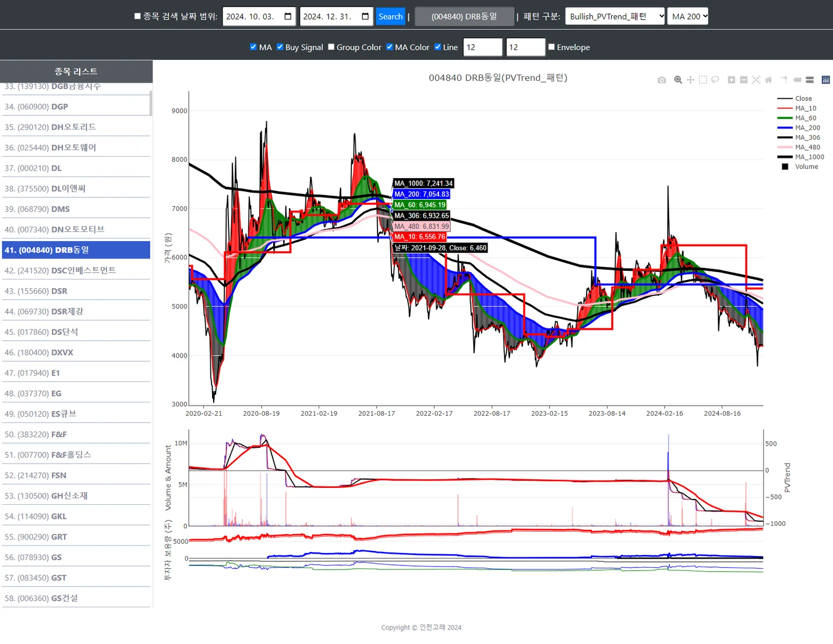This screenshot has width=833, height=644.
Task: Select 42. (241520) DSC인베스트먼트 in list
Action: point(76,270)
